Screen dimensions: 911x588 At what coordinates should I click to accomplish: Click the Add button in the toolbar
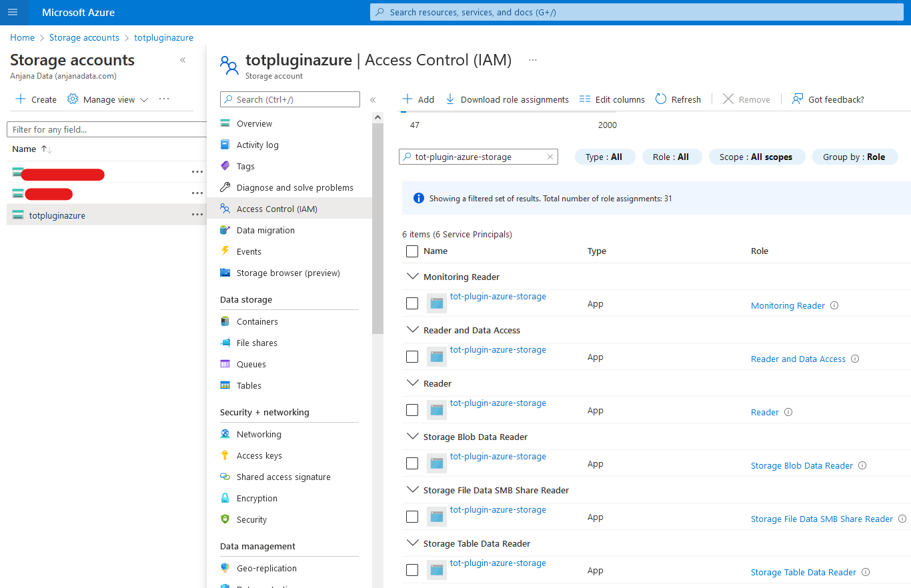tap(418, 99)
